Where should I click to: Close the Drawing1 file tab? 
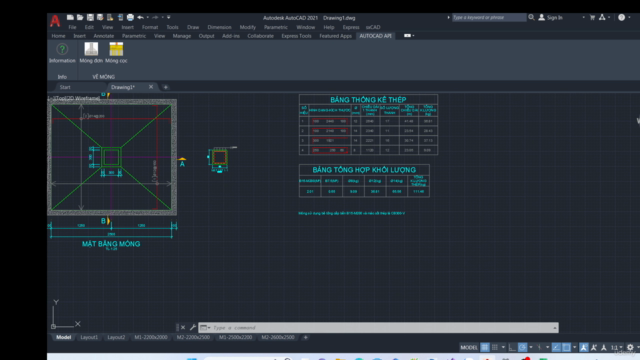pyautogui.click(x=151, y=87)
